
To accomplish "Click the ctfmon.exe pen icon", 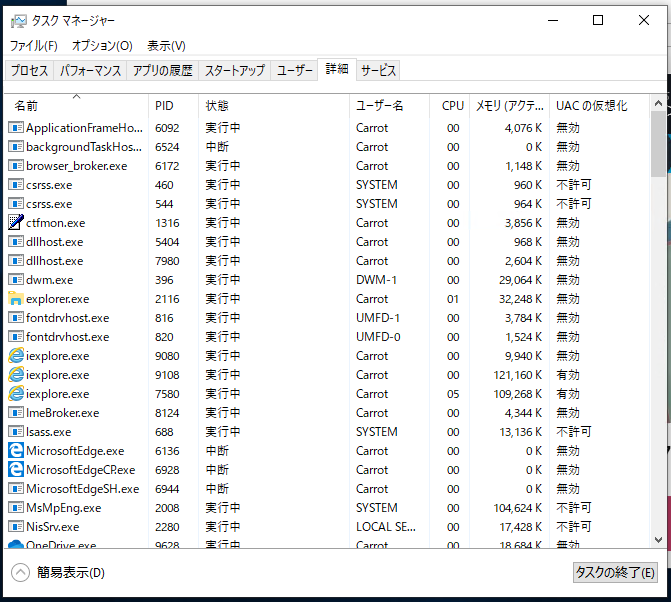I will tap(16, 223).
